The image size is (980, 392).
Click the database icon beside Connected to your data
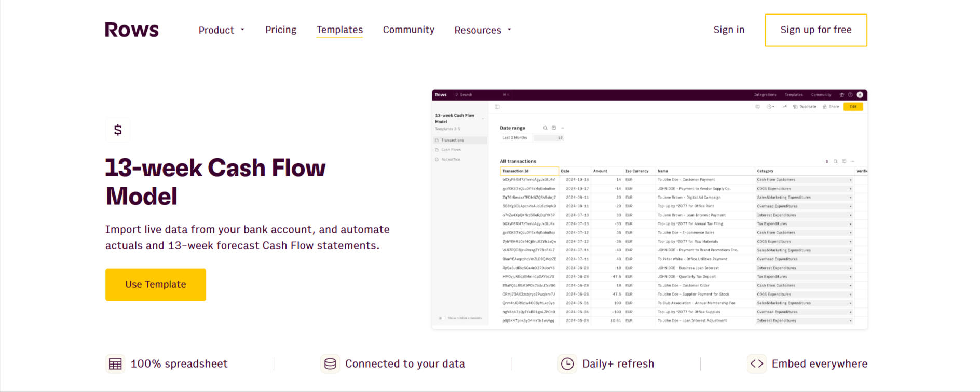coord(330,364)
